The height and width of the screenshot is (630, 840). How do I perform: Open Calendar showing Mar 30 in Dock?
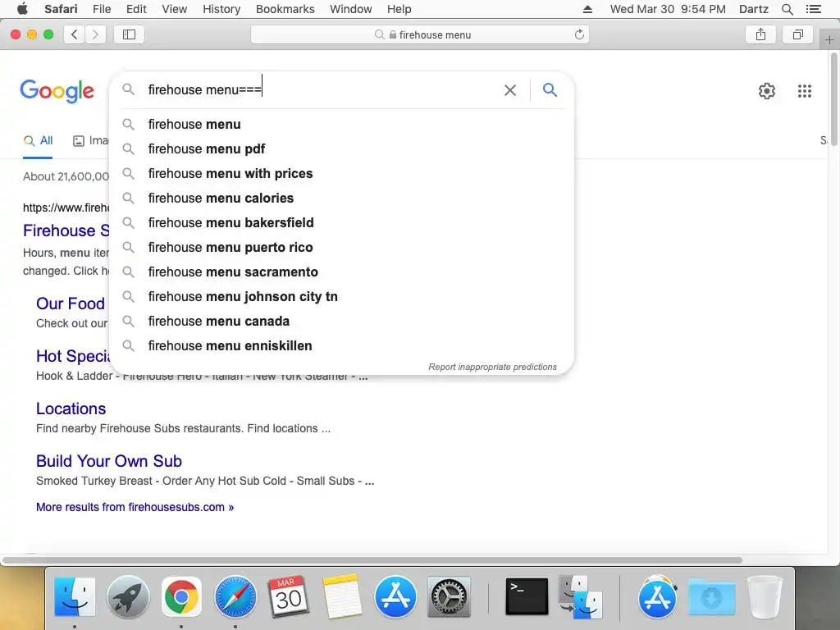click(x=288, y=596)
